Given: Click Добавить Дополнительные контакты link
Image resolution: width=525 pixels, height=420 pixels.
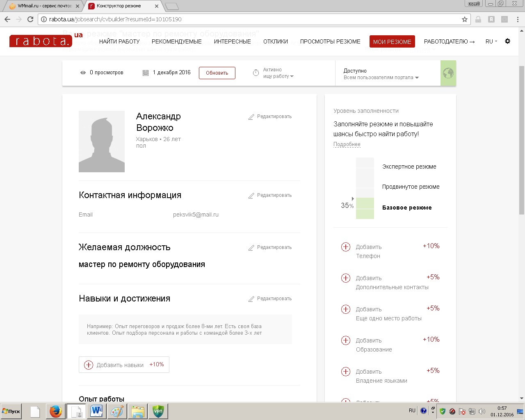Looking at the screenshot, I should coord(392,283).
